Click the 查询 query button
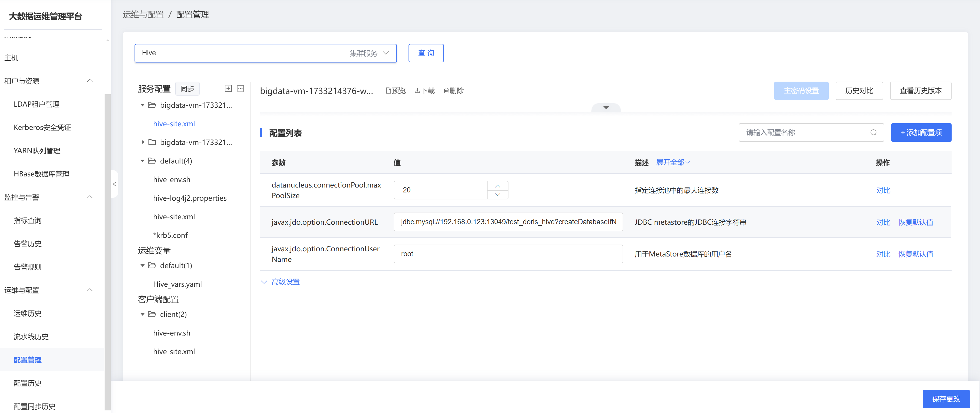This screenshot has width=980, height=413. (426, 53)
